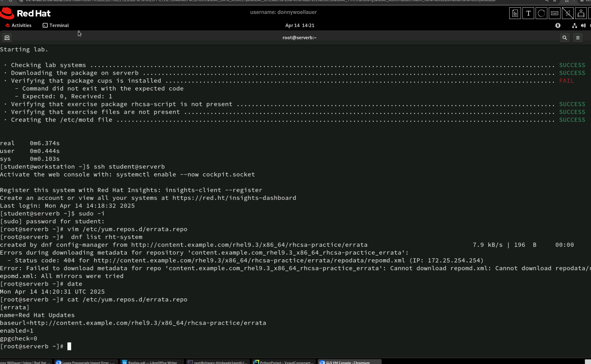This screenshot has width=591, height=364.
Task: Open the accessibility menu in top bar
Action: [558, 25]
